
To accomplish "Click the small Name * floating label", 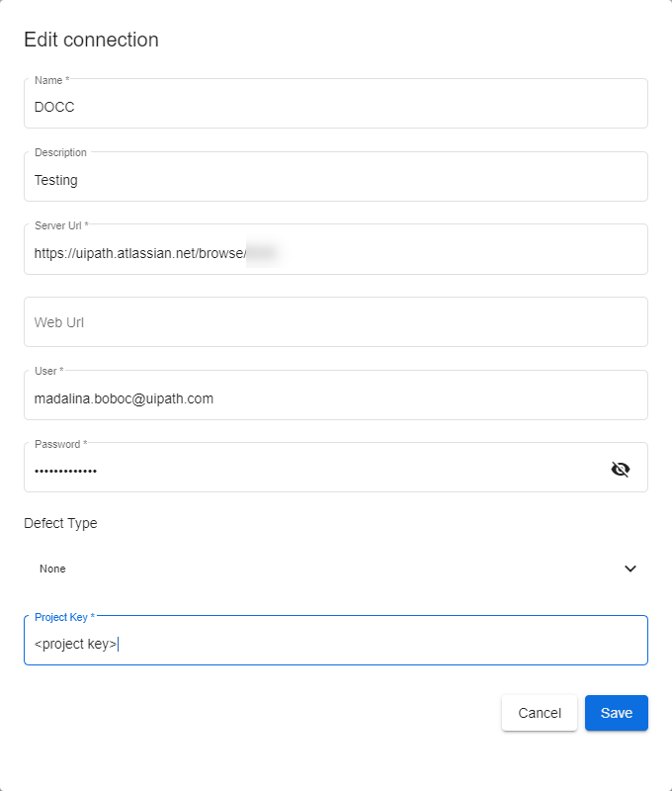I will click(x=51, y=80).
